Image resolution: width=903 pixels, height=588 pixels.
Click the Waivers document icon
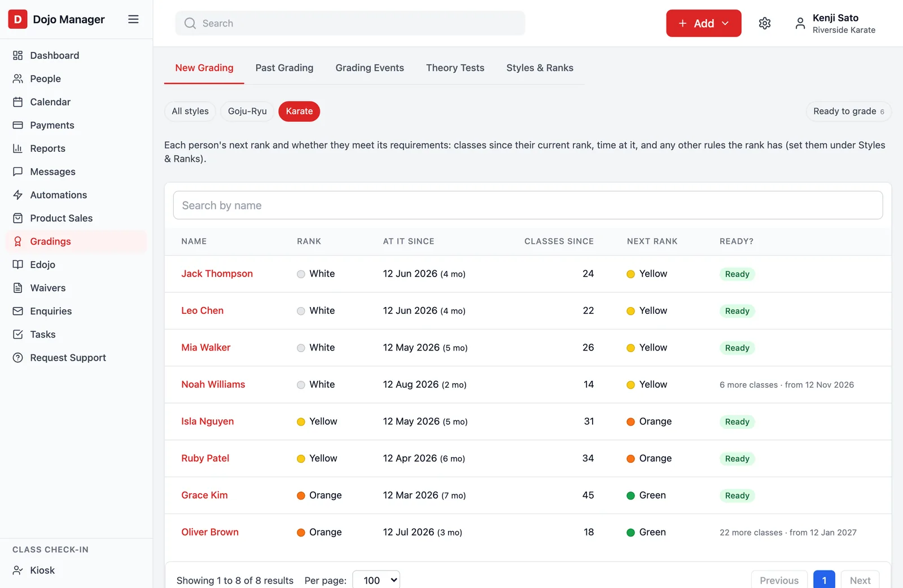[x=18, y=288]
